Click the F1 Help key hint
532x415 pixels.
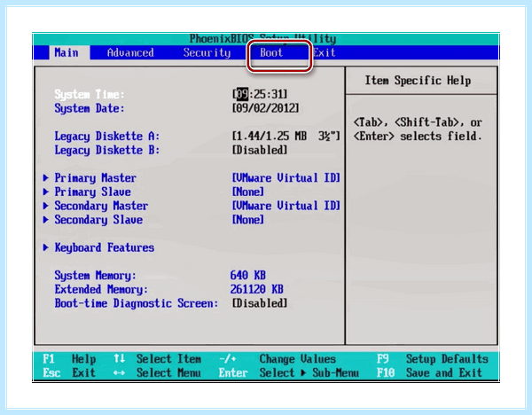point(69,358)
